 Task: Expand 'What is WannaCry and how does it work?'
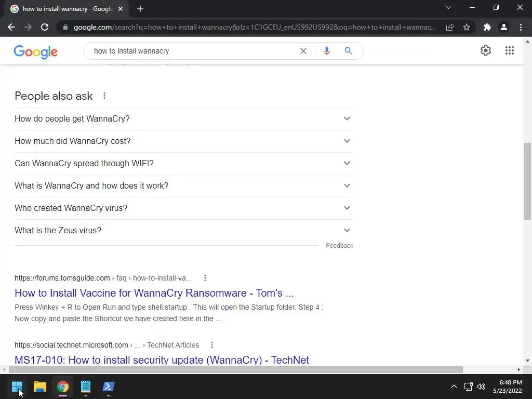pyautogui.click(x=184, y=186)
